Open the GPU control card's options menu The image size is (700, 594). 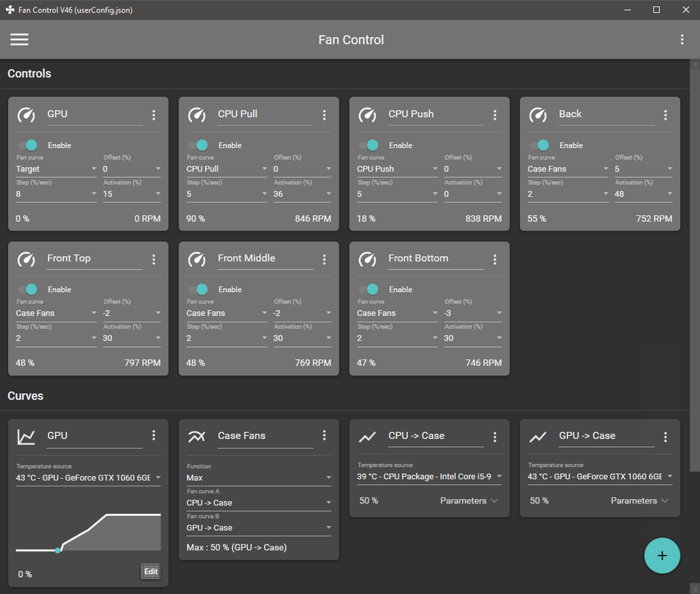(x=154, y=115)
